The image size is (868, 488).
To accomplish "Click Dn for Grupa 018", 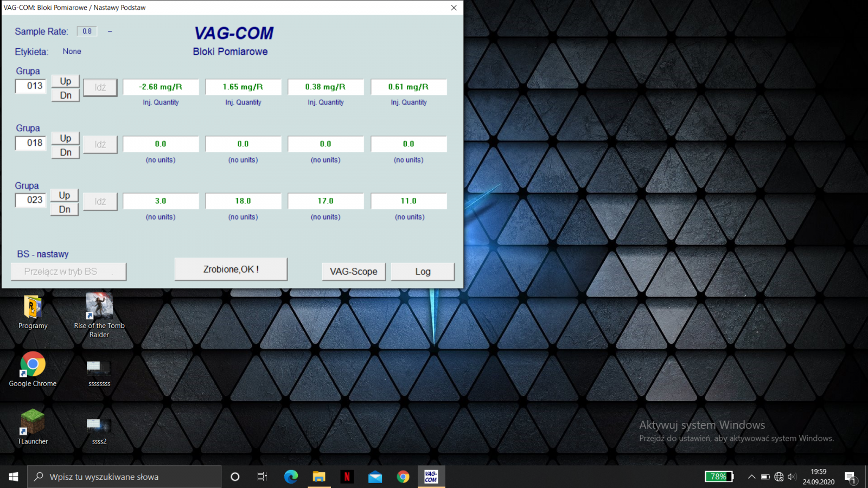I will 66,152.
